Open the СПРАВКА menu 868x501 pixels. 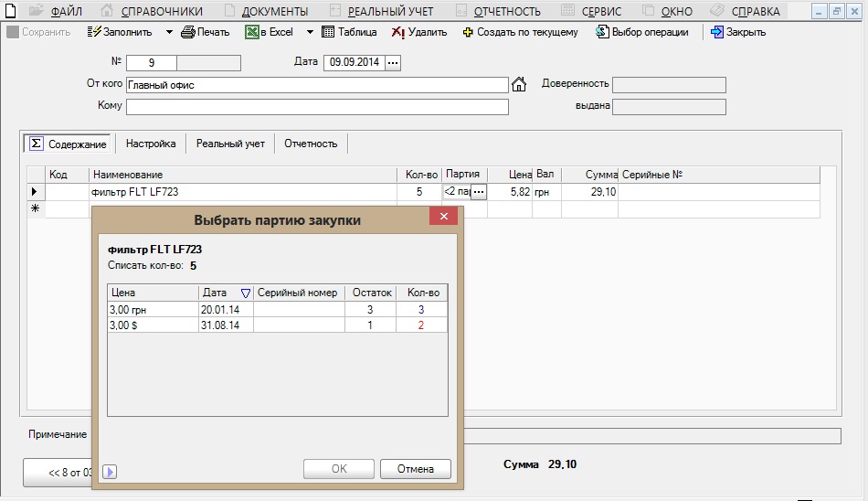pos(755,11)
